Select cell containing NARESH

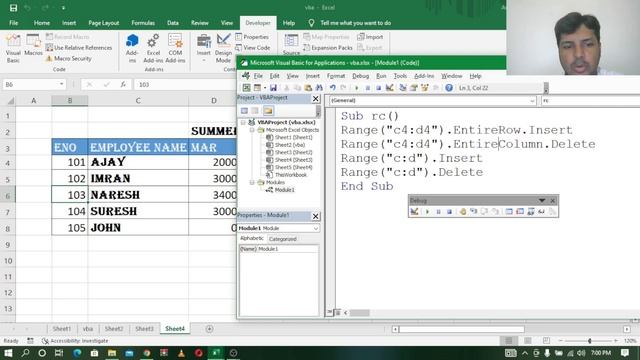click(138, 195)
